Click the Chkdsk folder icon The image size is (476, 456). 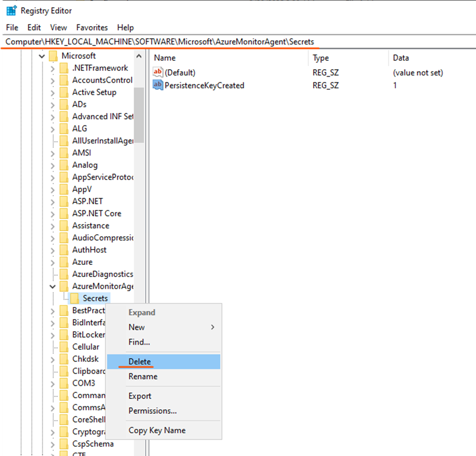(x=64, y=359)
